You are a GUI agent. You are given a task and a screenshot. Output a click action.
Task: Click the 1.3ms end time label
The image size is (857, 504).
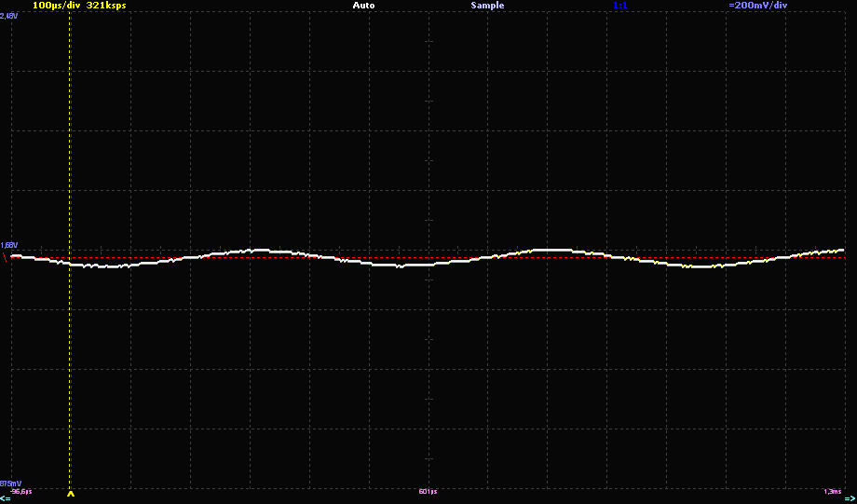click(832, 491)
